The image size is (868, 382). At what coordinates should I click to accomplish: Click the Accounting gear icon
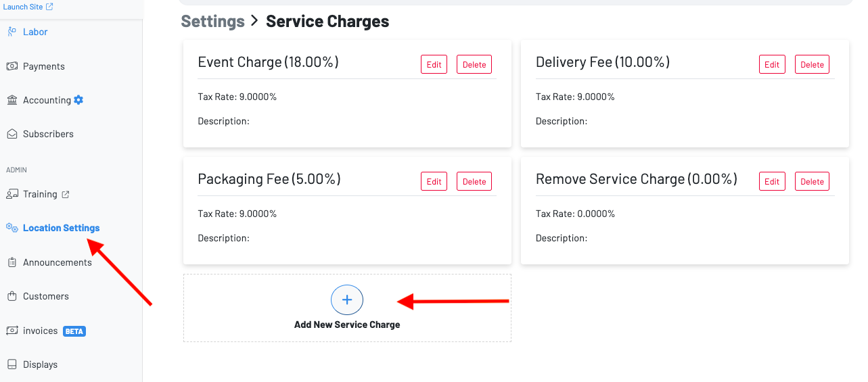(x=78, y=100)
